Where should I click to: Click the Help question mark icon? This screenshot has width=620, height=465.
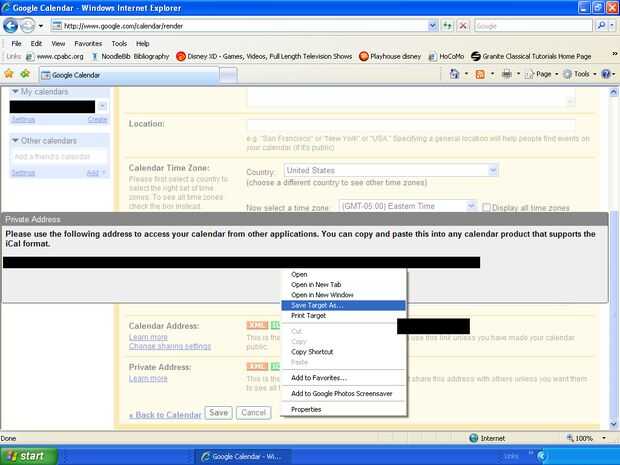(x=606, y=74)
